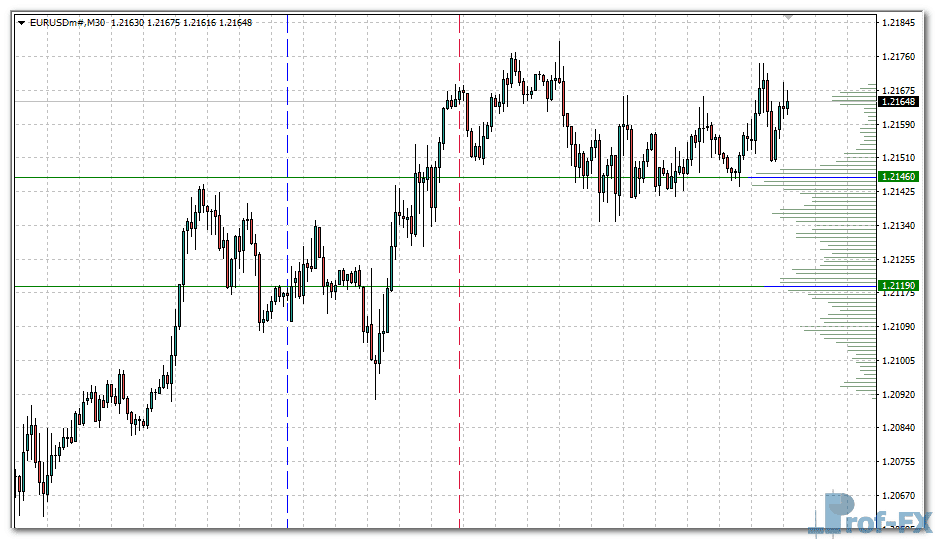The width and height of the screenshot is (935, 539).
Task: Click the 1.20670 label on price axis
Action: 900,495
